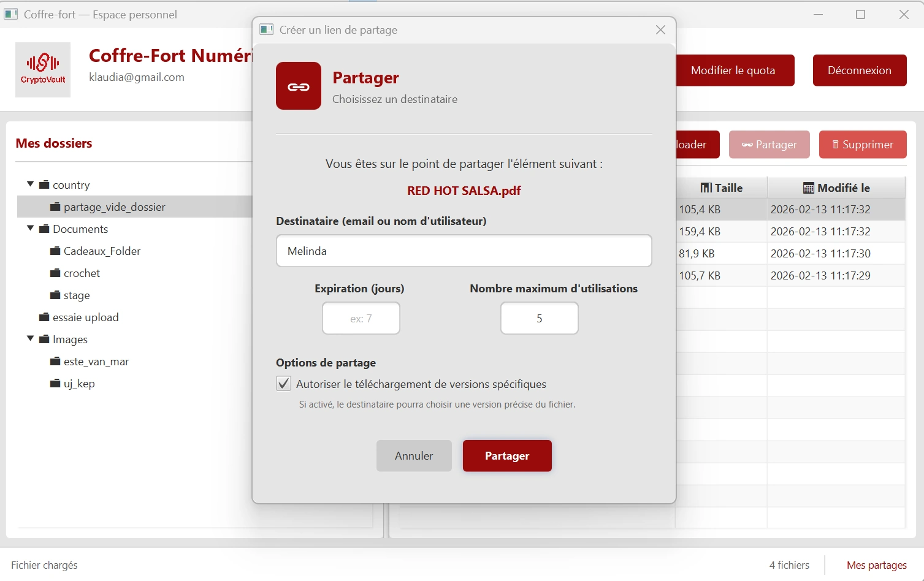Select the partage_vide_dossier tree item

pyautogui.click(x=114, y=207)
